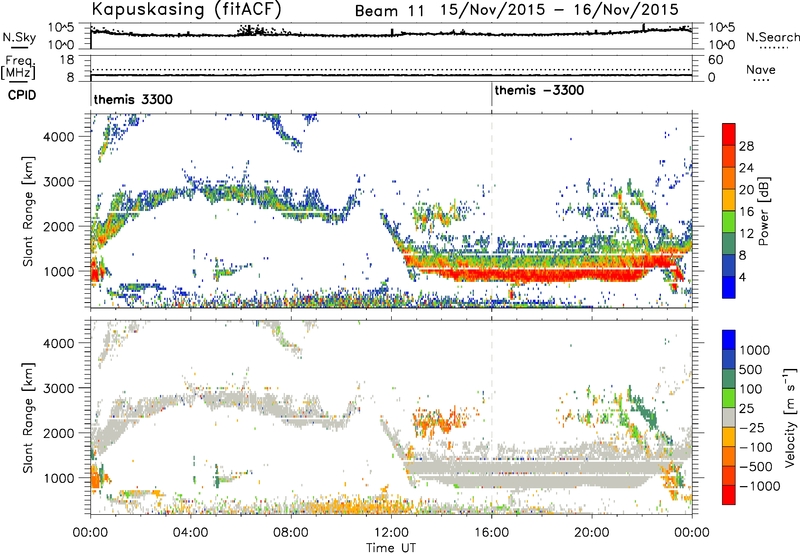Click the blue bottom segment of Power color bar
This screenshot has height=554, width=800.
tap(729, 288)
